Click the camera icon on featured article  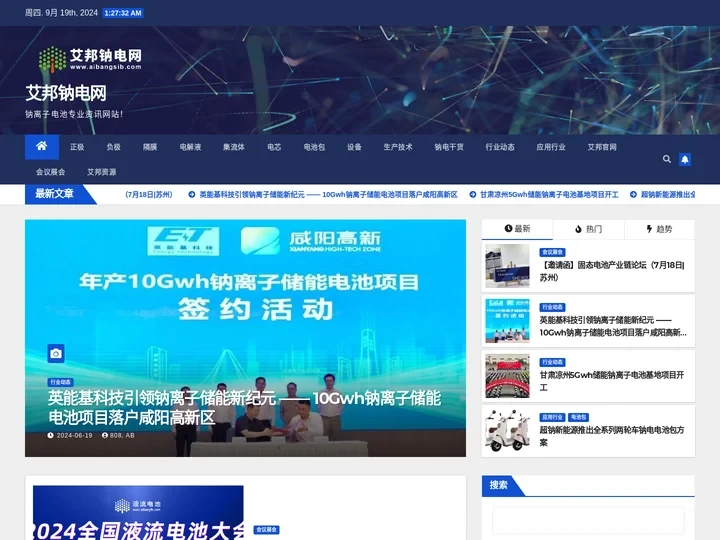click(x=56, y=353)
